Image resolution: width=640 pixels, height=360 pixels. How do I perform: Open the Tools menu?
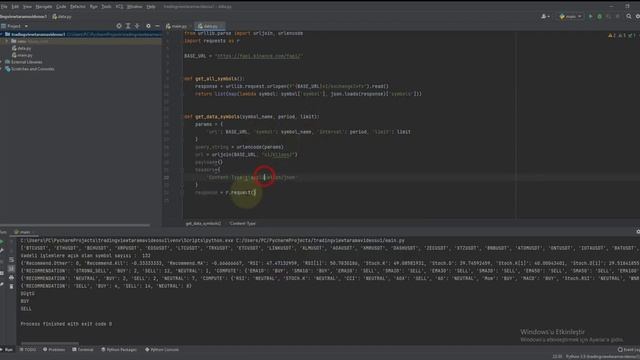[106, 7]
